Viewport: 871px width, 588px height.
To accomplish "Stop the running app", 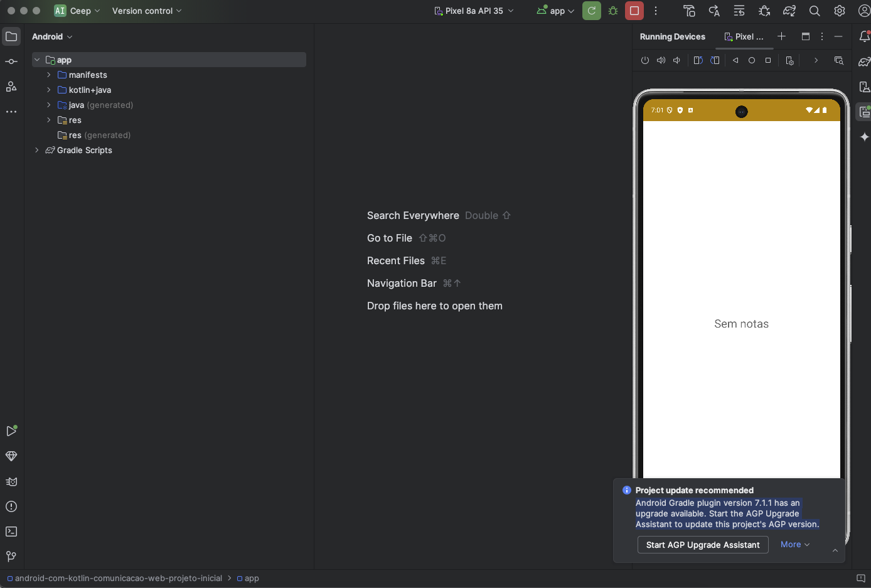I will point(634,11).
